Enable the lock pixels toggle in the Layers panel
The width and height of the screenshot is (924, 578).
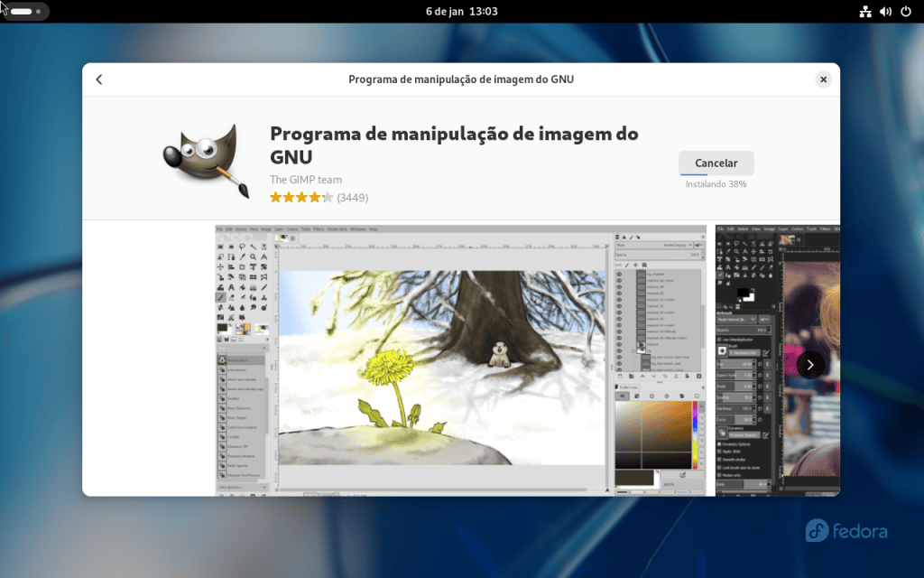(x=626, y=265)
